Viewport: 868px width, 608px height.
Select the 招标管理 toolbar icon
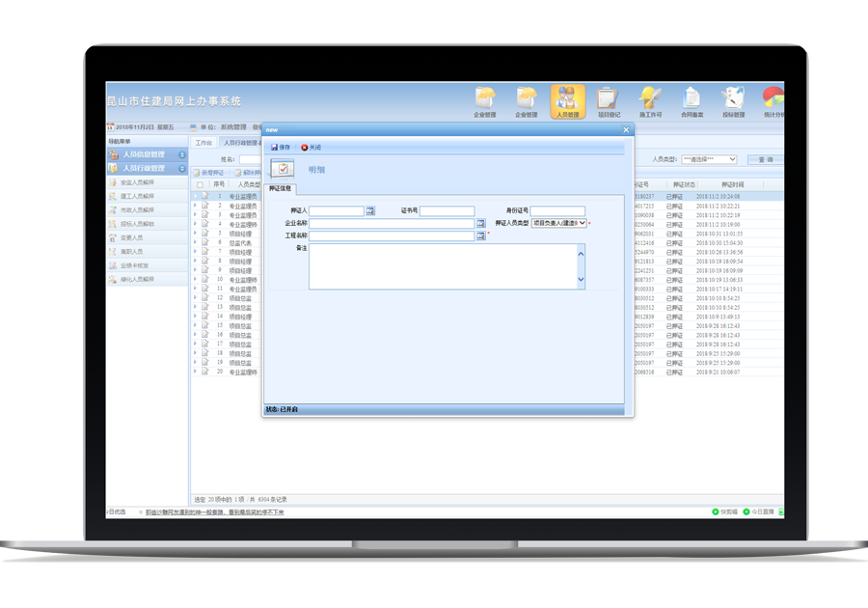click(x=733, y=99)
